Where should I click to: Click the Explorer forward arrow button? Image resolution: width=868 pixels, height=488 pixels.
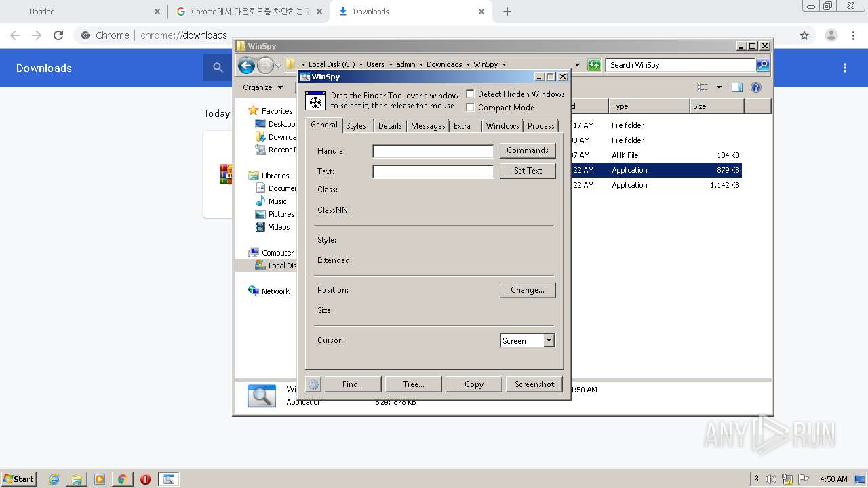(x=265, y=65)
